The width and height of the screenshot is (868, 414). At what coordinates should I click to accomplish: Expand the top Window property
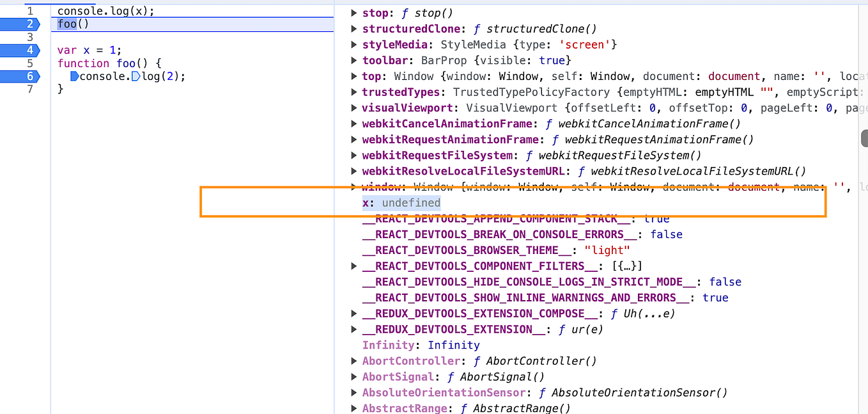point(354,76)
